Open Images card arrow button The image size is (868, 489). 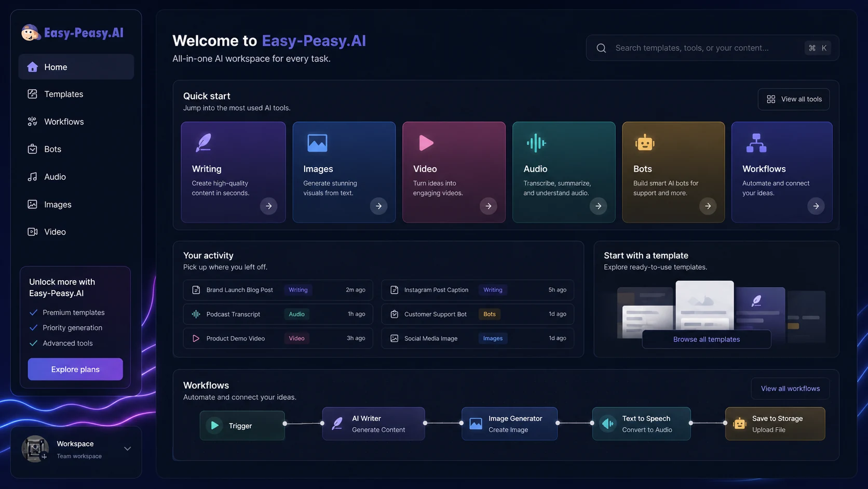[378, 206]
